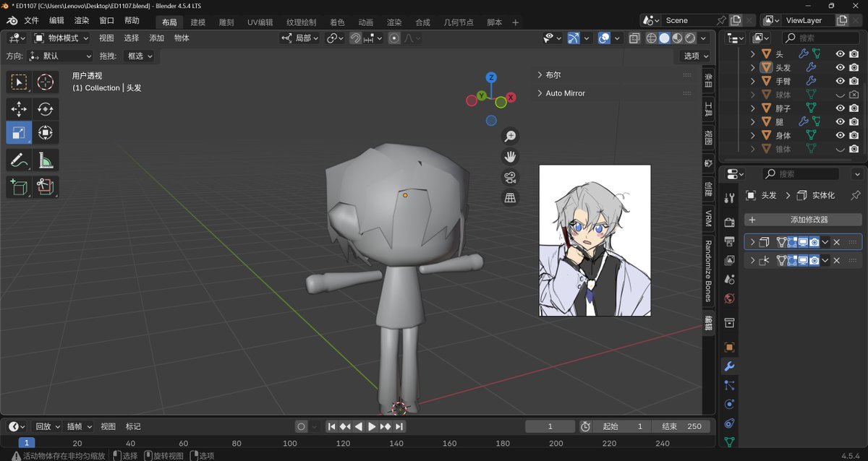Remove the first modifier with X
The image size is (868, 461).
coord(837,242)
